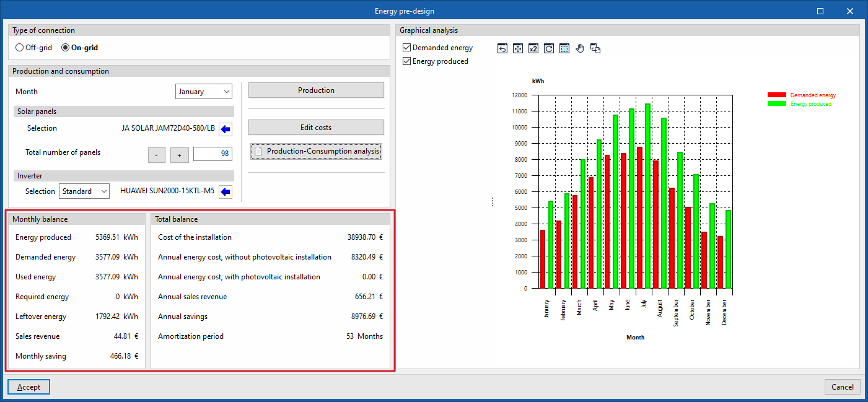Click the redraw view circular arrow icon

pyautogui.click(x=549, y=48)
